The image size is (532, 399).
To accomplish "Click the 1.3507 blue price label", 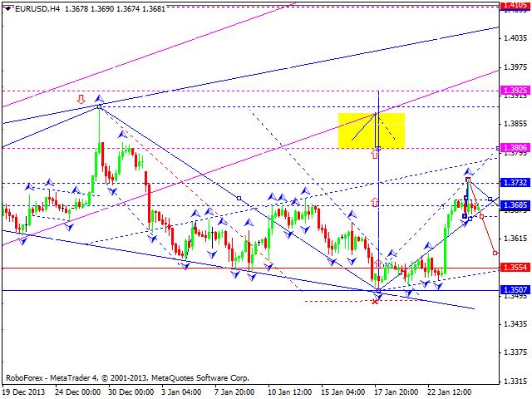I will pos(512,290).
